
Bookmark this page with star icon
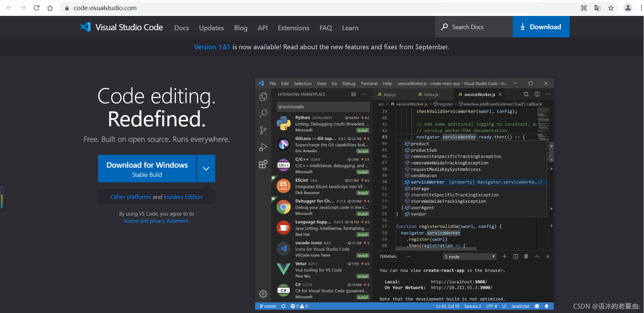611,8
